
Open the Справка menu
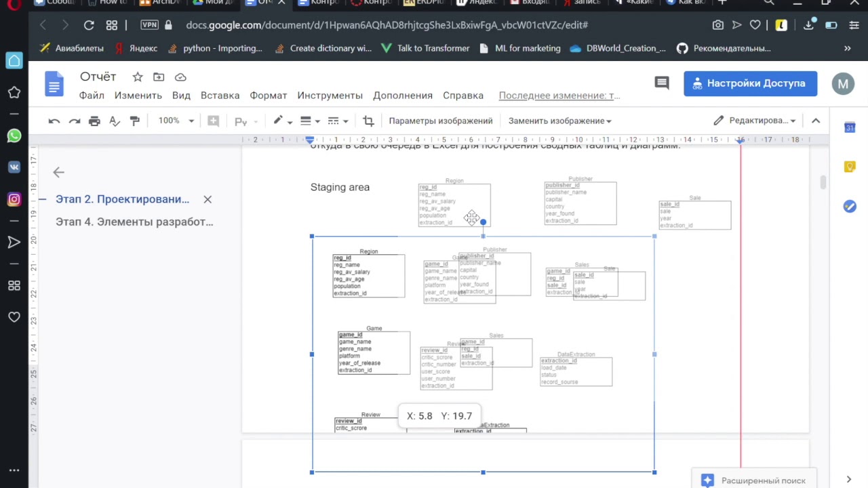[463, 96]
